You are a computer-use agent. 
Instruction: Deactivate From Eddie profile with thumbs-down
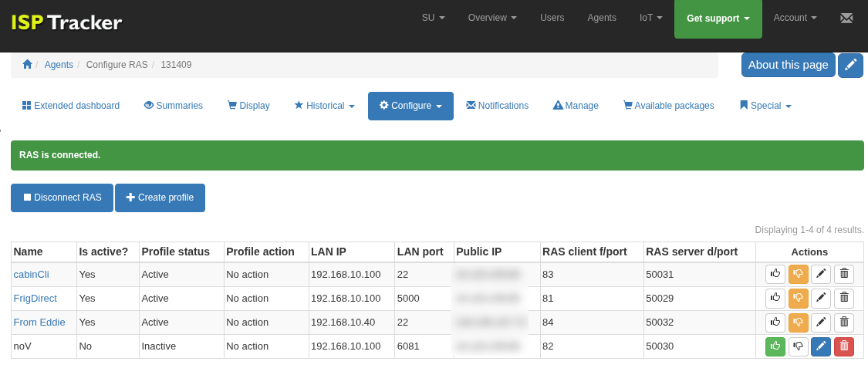[x=798, y=323]
